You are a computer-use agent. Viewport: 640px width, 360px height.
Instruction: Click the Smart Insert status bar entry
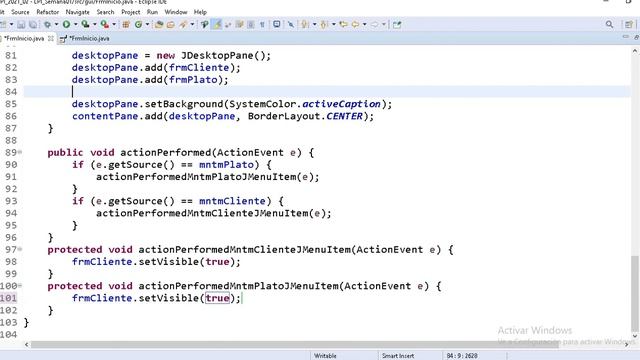(398, 356)
